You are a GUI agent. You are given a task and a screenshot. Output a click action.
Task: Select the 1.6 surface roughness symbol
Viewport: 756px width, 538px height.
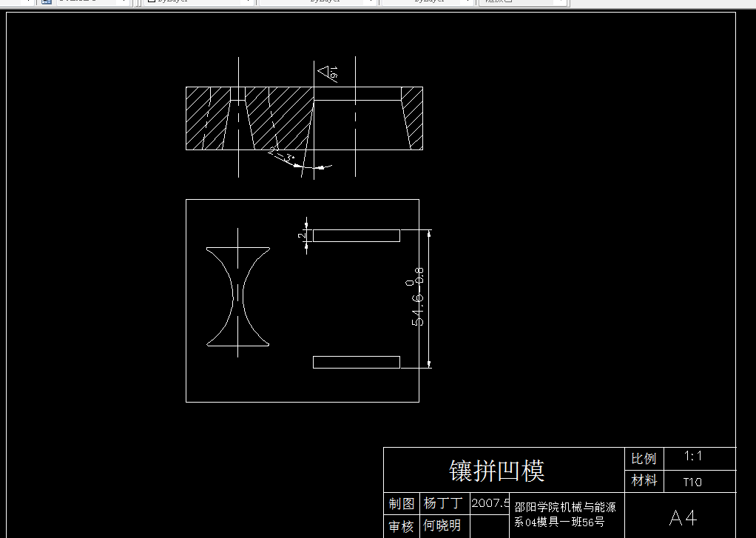(329, 74)
